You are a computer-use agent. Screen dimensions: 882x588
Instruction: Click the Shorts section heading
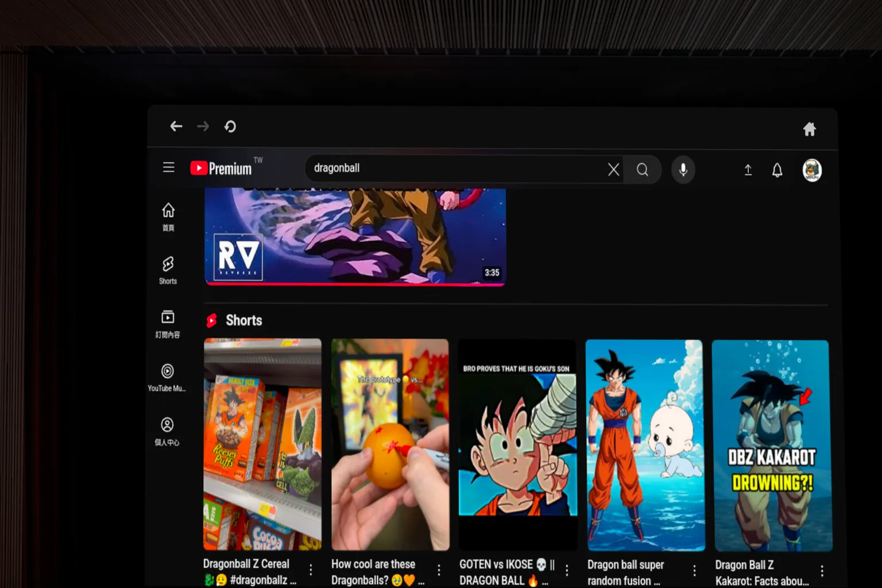coord(244,320)
